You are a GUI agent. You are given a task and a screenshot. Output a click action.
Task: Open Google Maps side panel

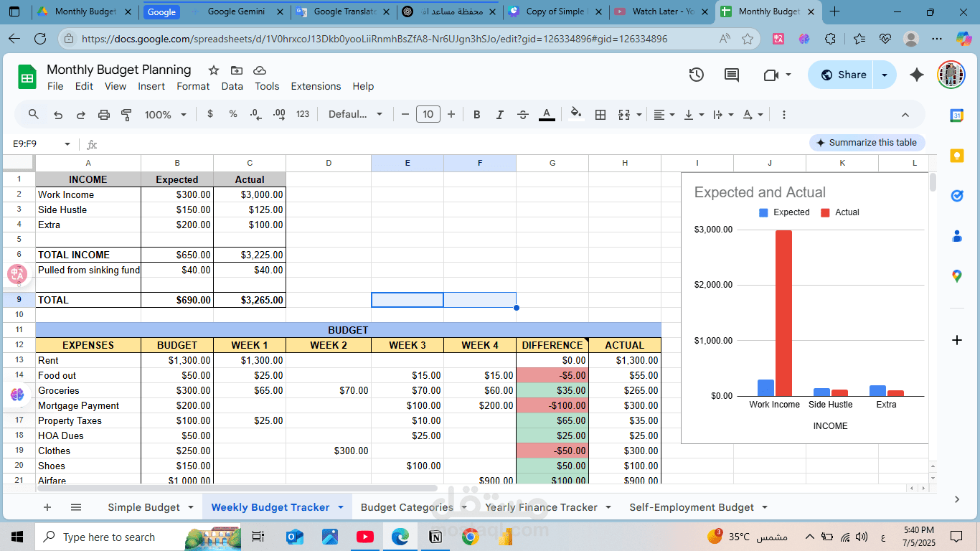(956, 275)
